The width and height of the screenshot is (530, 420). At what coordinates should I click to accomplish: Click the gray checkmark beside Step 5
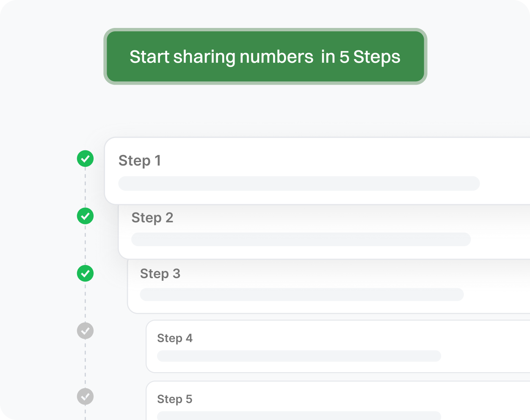click(x=85, y=397)
